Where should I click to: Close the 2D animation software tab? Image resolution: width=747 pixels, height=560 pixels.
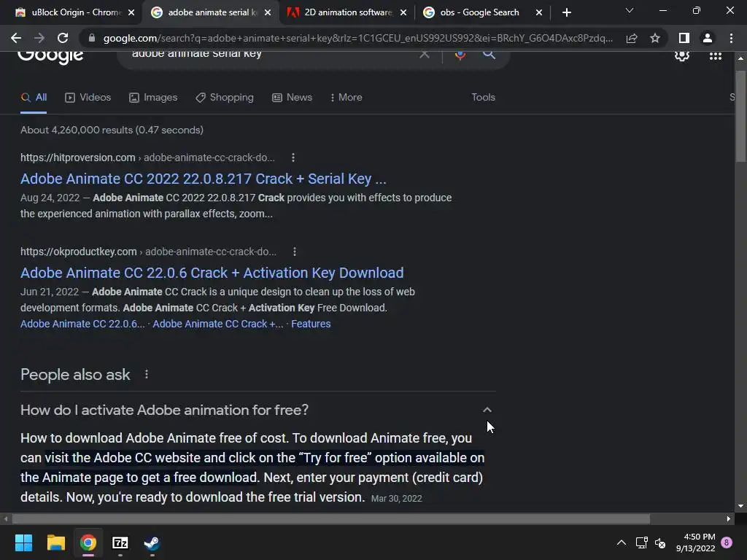click(403, 13)
